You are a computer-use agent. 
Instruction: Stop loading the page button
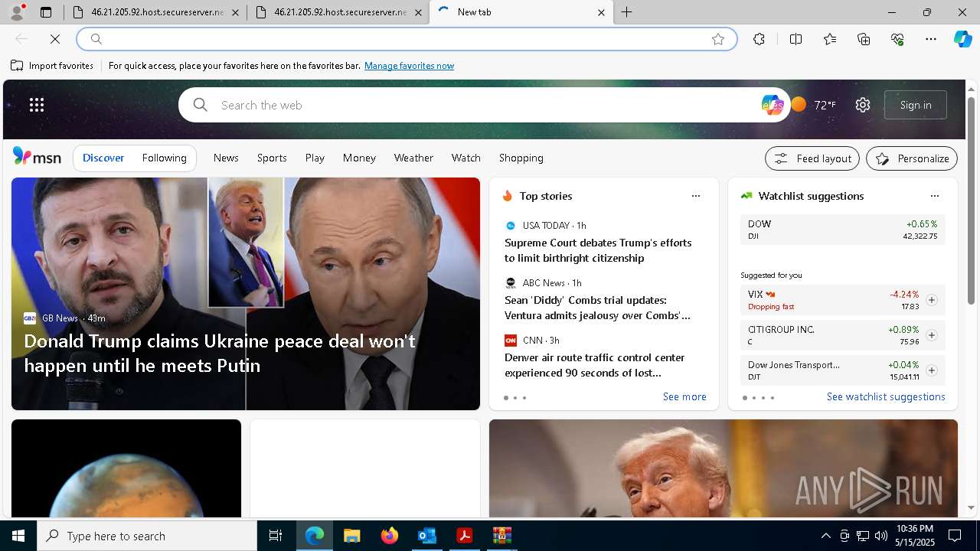tap(55, 39)
